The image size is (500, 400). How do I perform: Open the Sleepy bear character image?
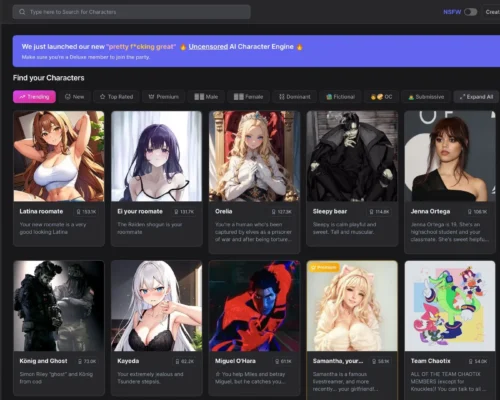(352, 156)
